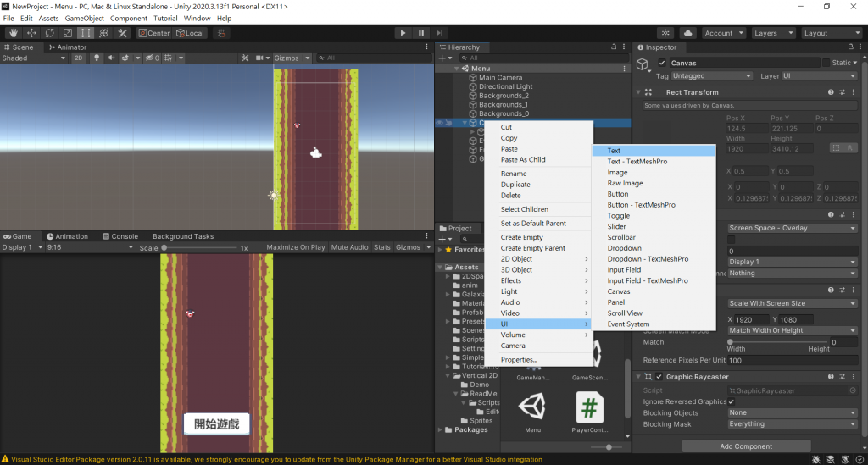Switch to the Animator tab
This screenshot has height=465, width=868.
coord(68,47)
